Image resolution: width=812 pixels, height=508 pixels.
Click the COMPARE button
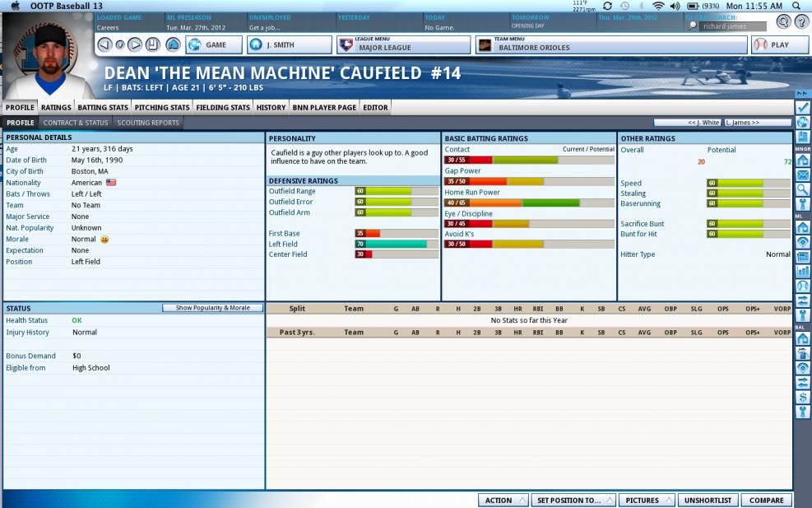click(767, 501)
